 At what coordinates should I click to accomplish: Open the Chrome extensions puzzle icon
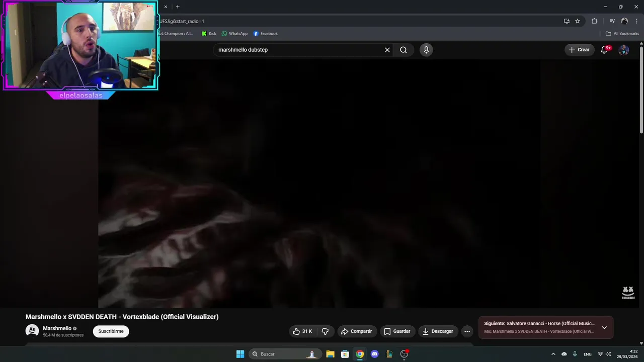click(594, 21)
